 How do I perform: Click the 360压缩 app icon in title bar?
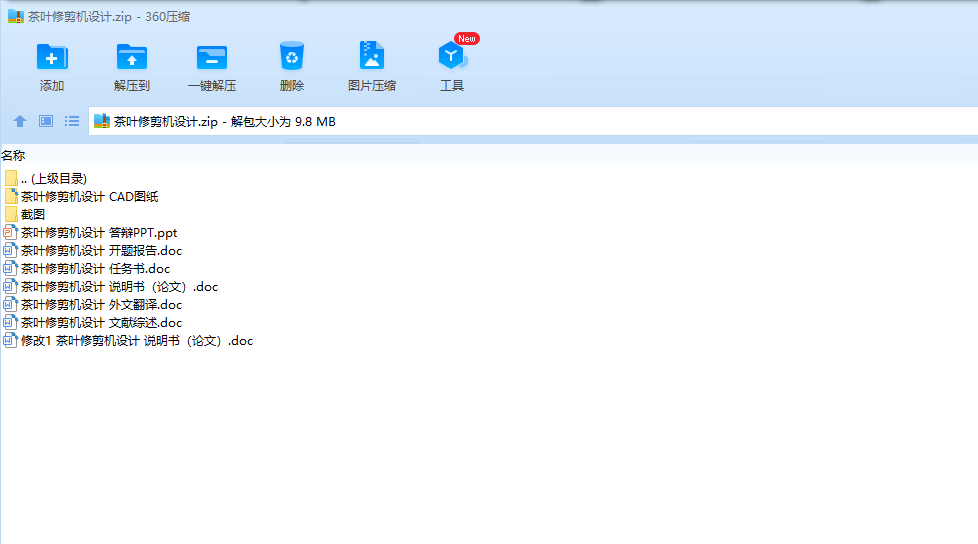coord(16,16)
